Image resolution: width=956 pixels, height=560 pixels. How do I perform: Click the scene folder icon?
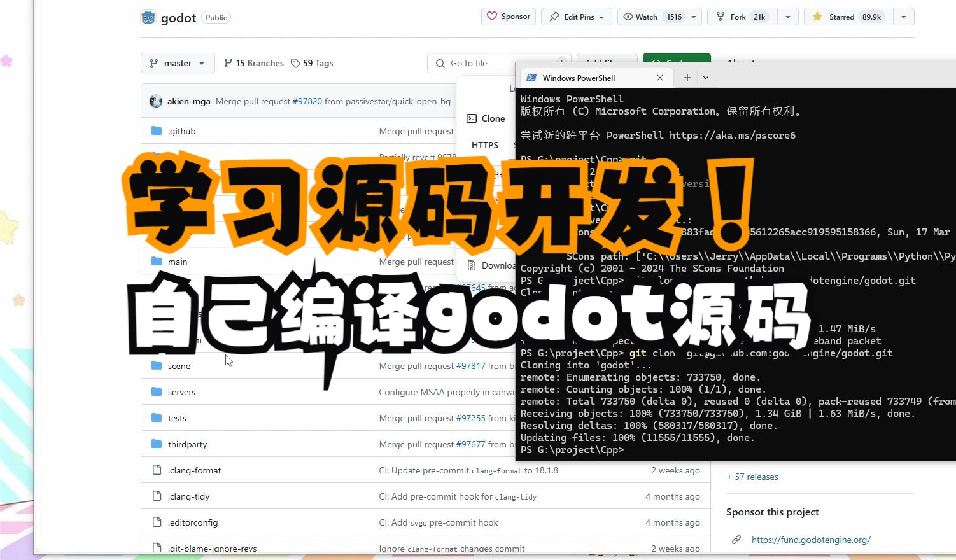coord(157,365)
